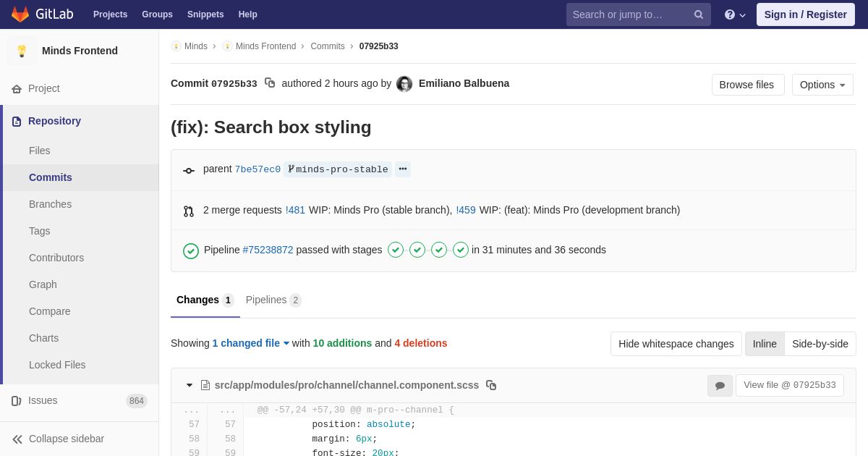868x456 pixels.
Task: Click the comment bubble icon on the file header
Action: pos(720,386)
